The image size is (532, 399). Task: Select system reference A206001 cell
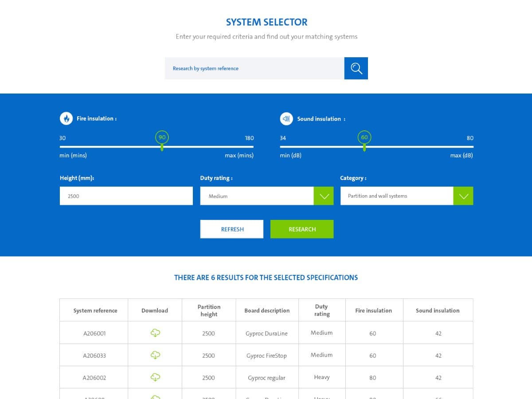[94, 333]
